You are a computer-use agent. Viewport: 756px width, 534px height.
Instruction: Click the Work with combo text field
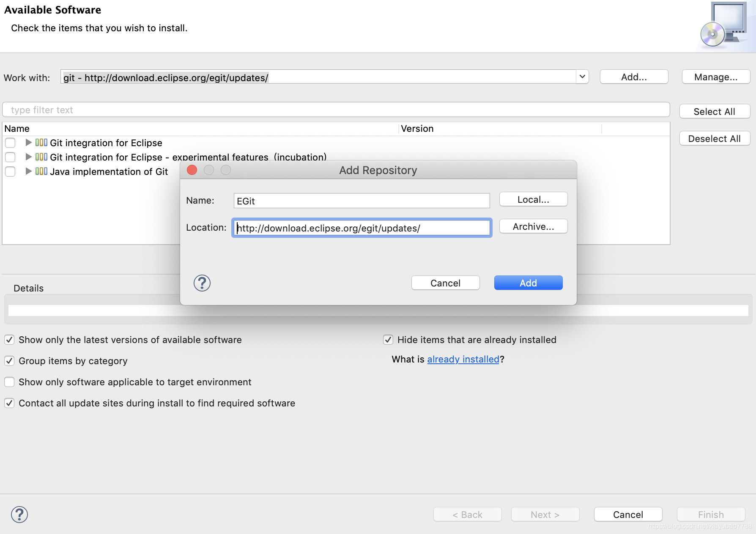318,77
